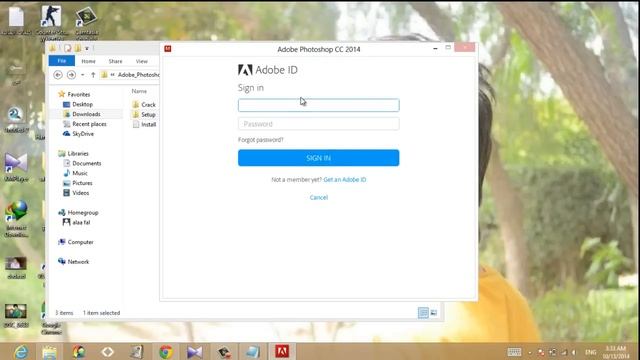Open Explorer's recent locations dropdown arrow
This screenshot has height=360, width=640.
[82, 75]
